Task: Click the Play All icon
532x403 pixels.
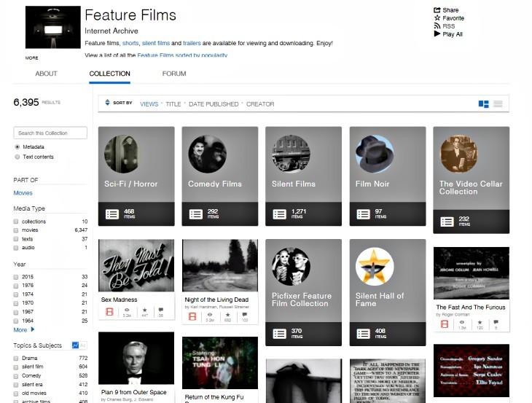Action: 437,34
